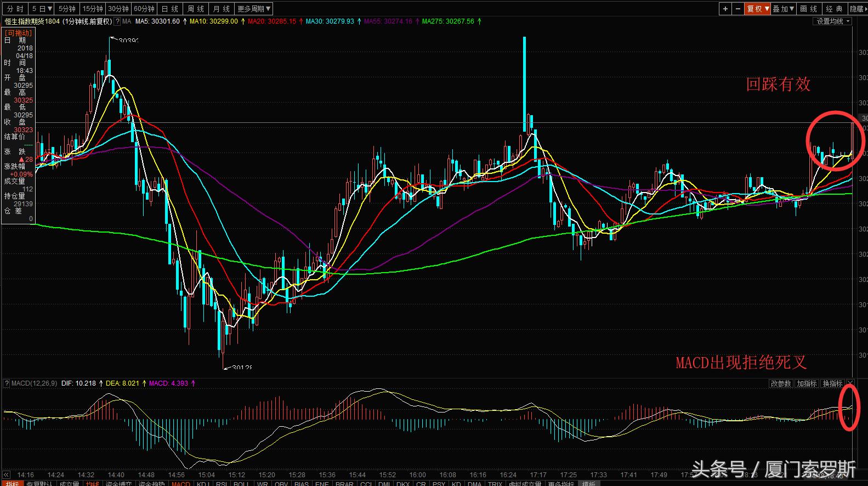Screen dimensions: 868x486
Task: Click the question mark icon beside MACD(12,26,9)
Action: [x=7, y=383]
